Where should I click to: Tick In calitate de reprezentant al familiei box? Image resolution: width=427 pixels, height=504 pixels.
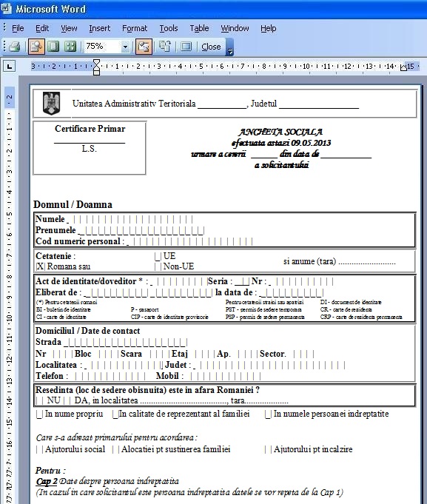[115, 414]
